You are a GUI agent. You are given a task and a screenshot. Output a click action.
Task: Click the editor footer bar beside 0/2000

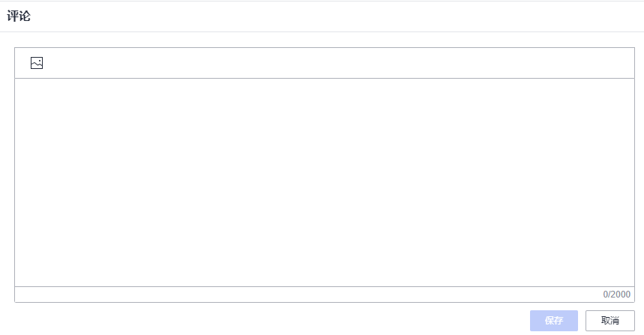point(300,295)
